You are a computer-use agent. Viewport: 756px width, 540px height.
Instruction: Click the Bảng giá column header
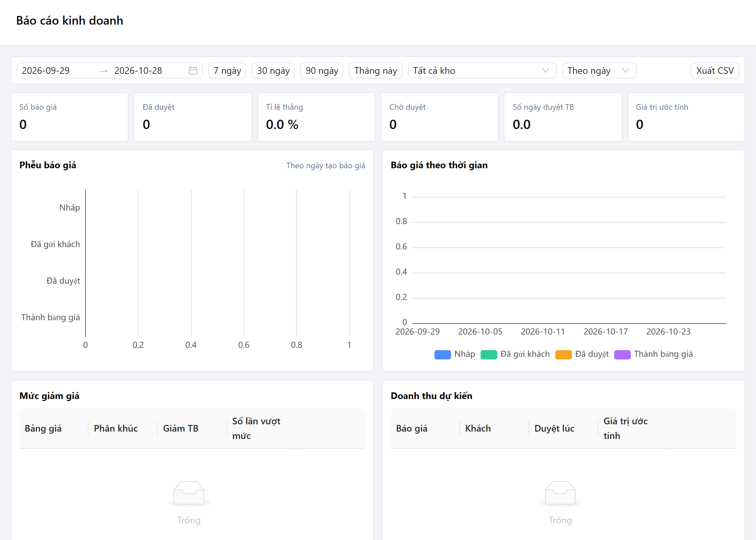click(54, 428)
